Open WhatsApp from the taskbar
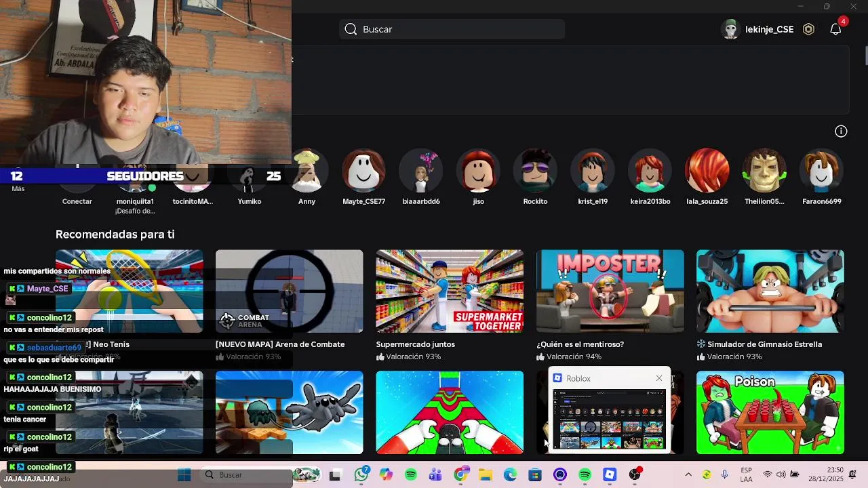Image resolution: width=868 pixels, height=488 pixels. [361, 475]
